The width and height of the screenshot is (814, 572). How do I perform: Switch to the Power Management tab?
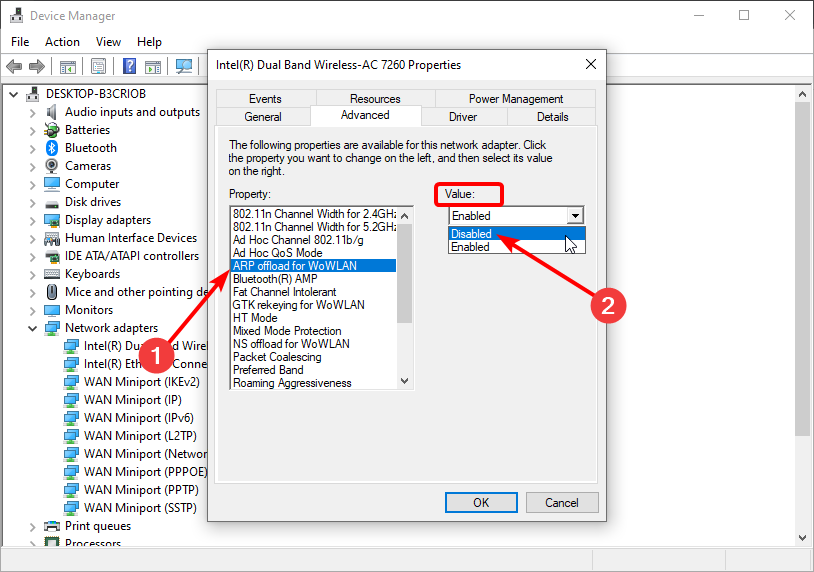tap(515, 99)
